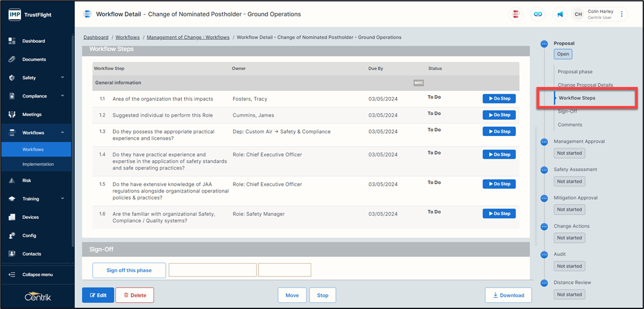This screenshot has width=644, height=309.
Task: Click first empty sign-off input field
Action: click(x=212, y=270)
